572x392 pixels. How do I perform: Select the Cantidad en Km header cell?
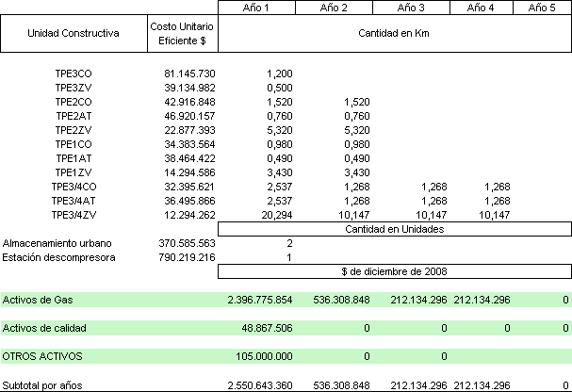coord(395,34)
